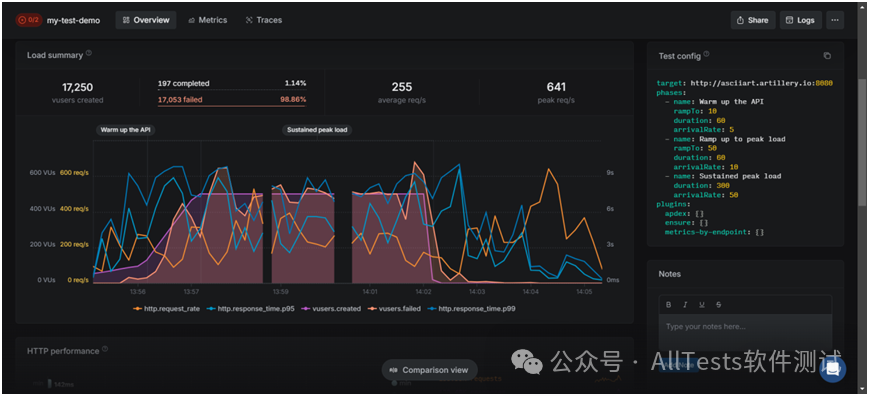Click the red 0/2 status badge
This screenshot has height=396, width=869.
point(29,20)
